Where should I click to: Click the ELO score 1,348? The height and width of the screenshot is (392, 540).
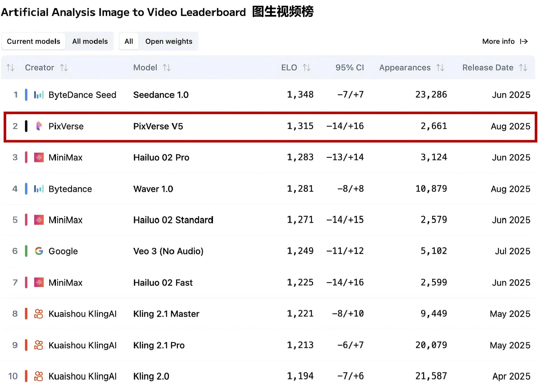pos(300,95)
